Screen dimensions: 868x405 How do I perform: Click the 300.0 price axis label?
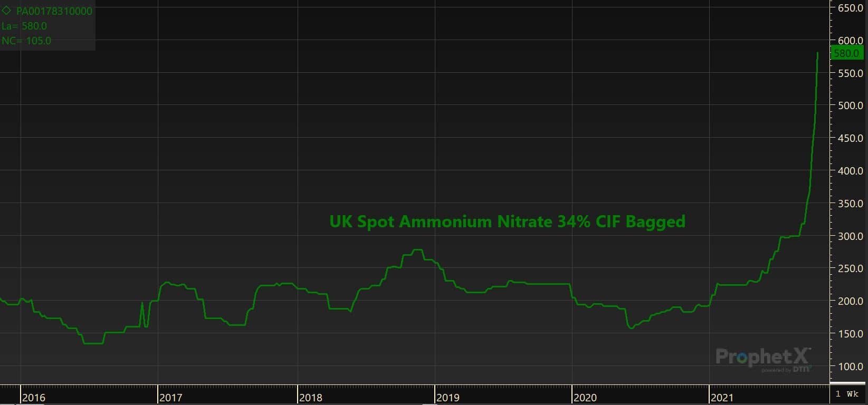coord(851,236)
